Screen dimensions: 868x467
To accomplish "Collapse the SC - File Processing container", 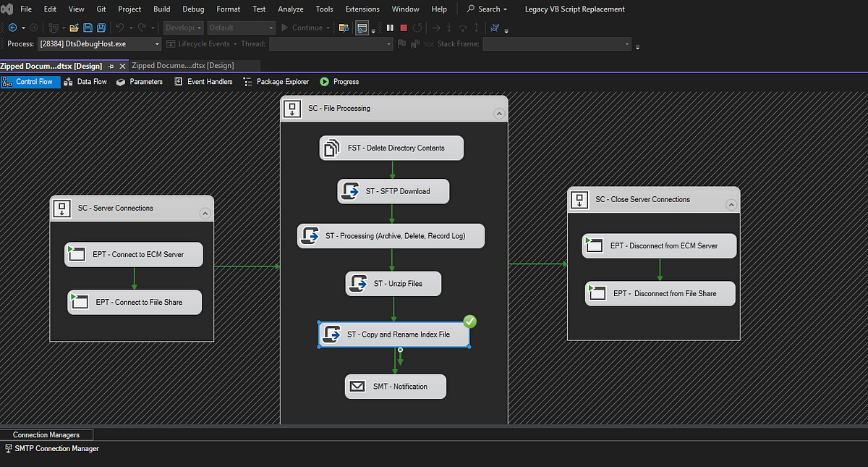I will (498, 114).
